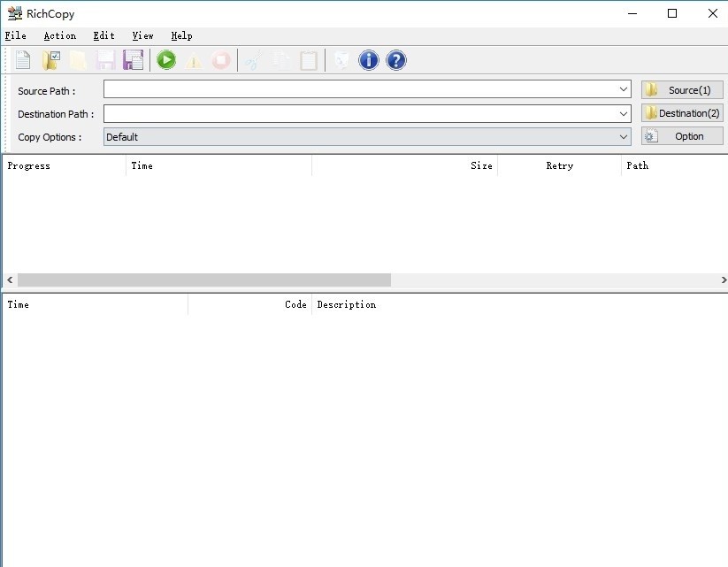Screen dimensions: 728x567
Task: Click the greyed-out single floppy disk save icon
Action: 105,60
